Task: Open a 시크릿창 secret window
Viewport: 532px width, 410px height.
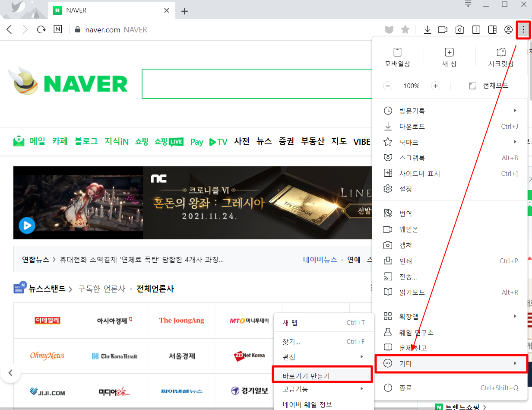Action: click(x=501, y=57)
